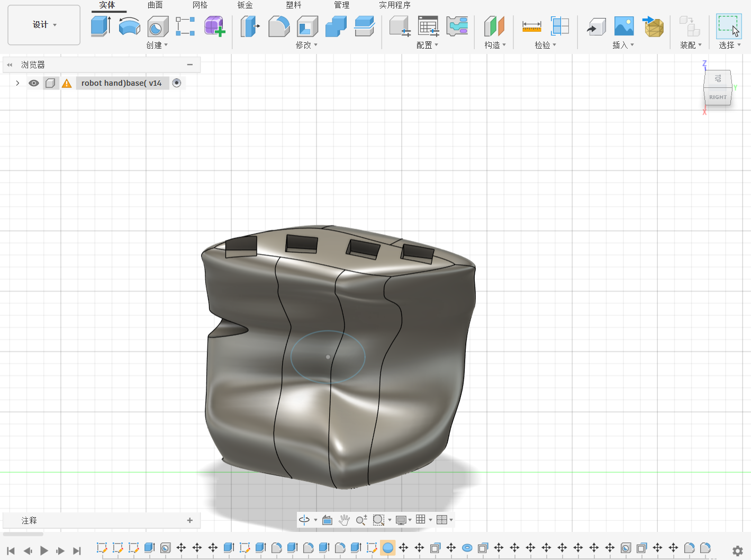
Task: Switch to the 曲面 tab
Action: (155, 5)
